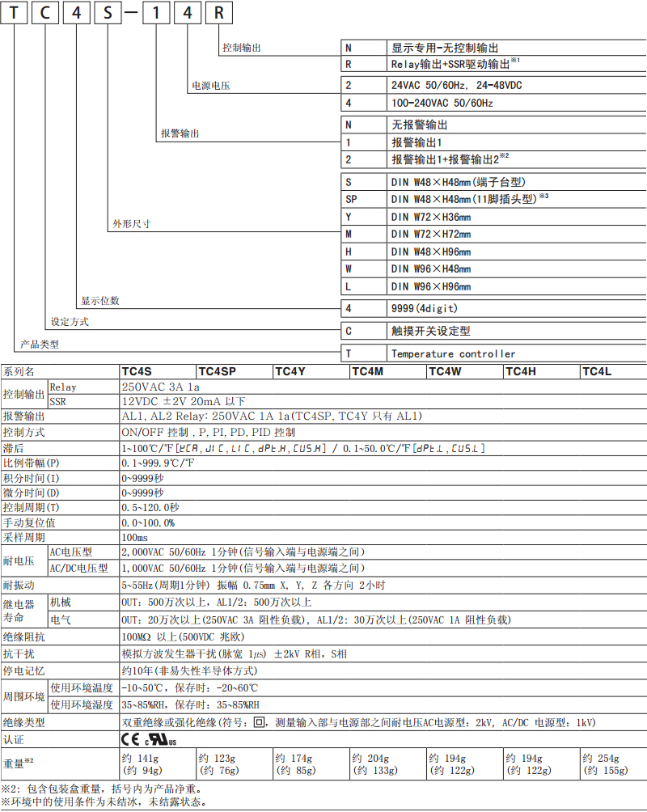Select the value "12VDC ±2V 20mA 以下"
This screenshot has width=647, height=812.
(x=184, y=401)
